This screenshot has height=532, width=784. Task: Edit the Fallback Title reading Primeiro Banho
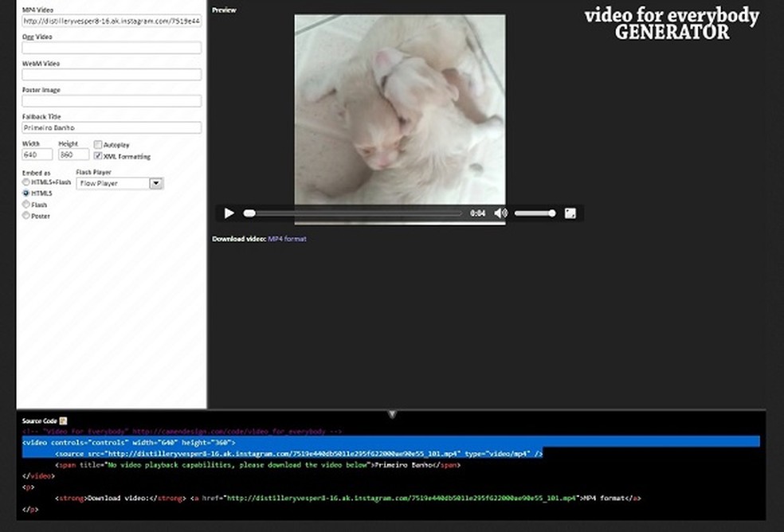click(x=112, y=127)
